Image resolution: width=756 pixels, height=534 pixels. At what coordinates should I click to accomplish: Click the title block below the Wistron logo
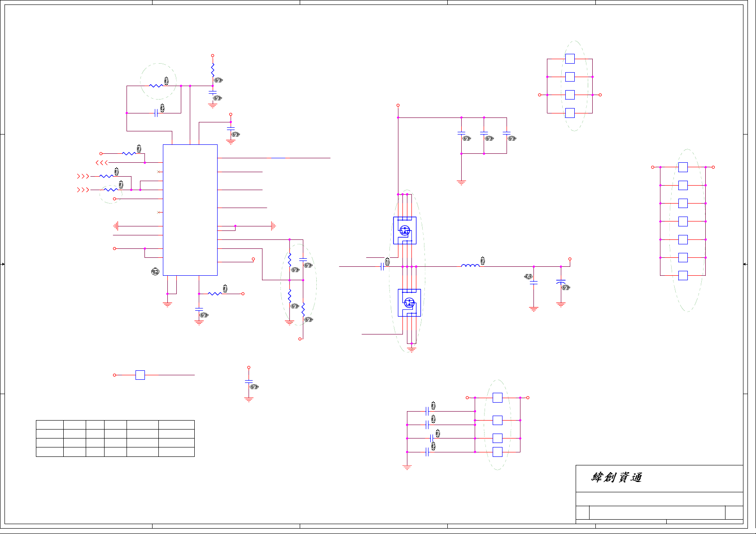[660, 506]
